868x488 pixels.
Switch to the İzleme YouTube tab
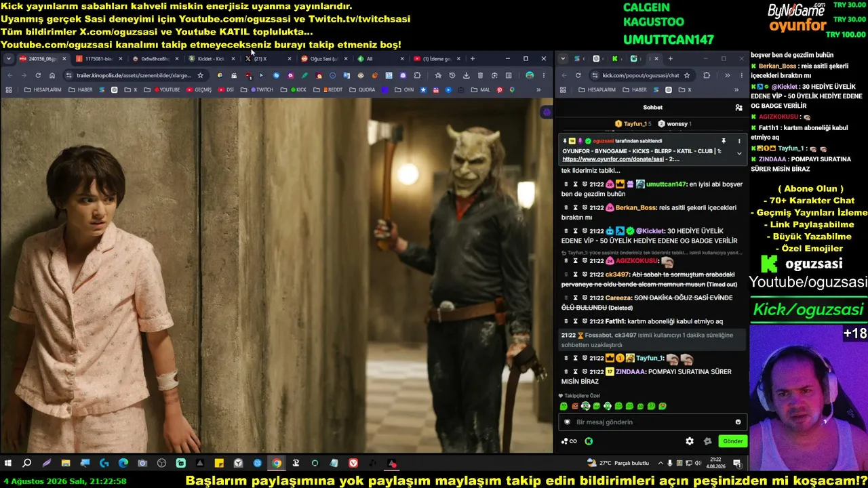click(436, 59)
